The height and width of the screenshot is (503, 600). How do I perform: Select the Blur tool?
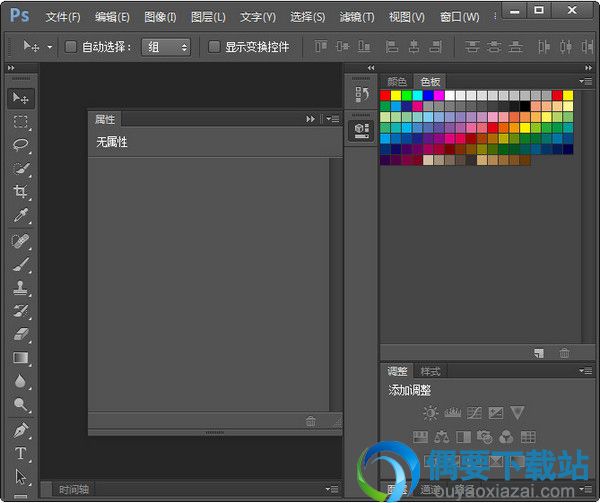21,381
